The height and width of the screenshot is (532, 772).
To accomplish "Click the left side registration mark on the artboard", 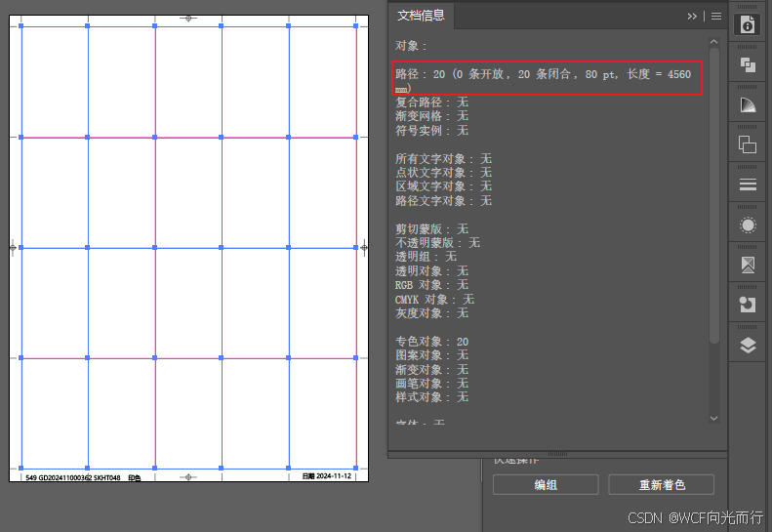I will tap(13, 247).
